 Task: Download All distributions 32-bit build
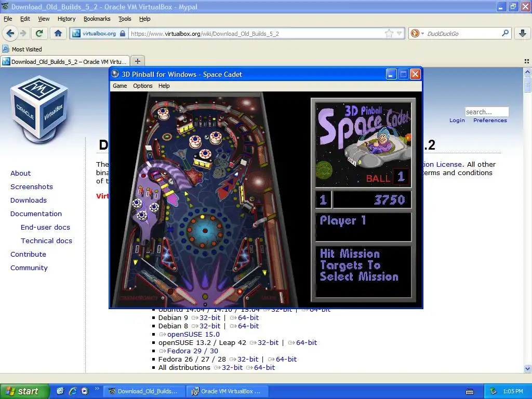tap(232, 367)
